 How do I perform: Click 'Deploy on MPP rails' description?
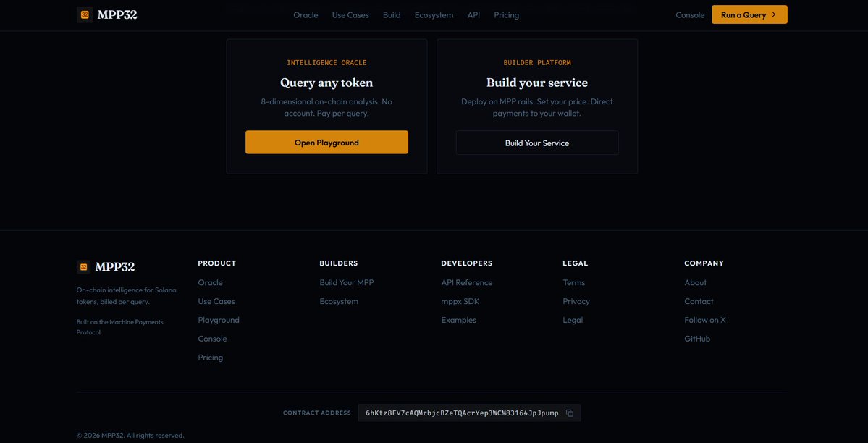click(x=537, y=107)
